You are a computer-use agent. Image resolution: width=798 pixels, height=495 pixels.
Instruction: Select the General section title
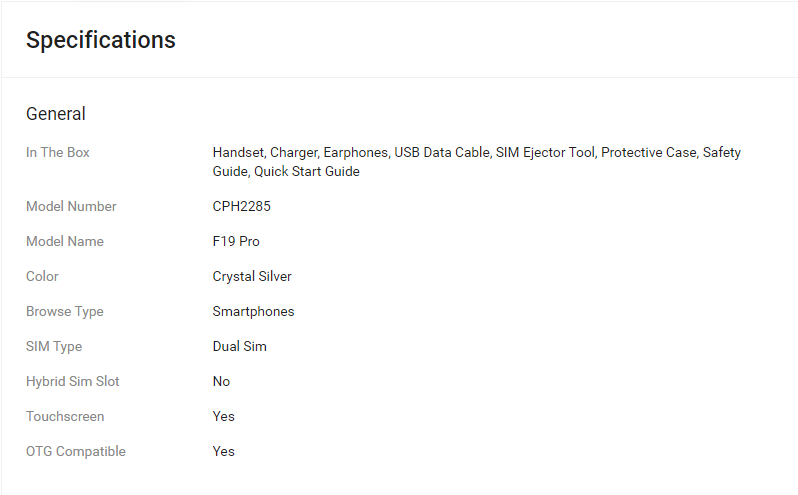click(x=56, y=113)
